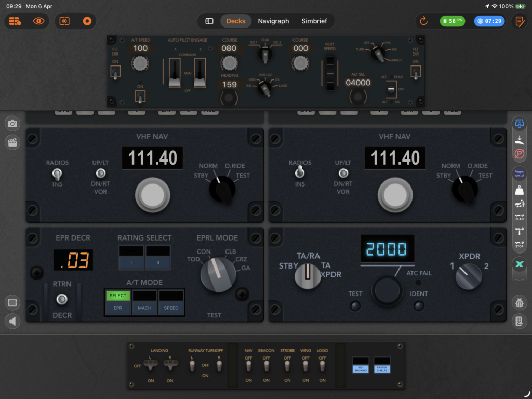Toggle the STROBE light switch
This screenshot has height=399, width=532.
click(286, 366)
